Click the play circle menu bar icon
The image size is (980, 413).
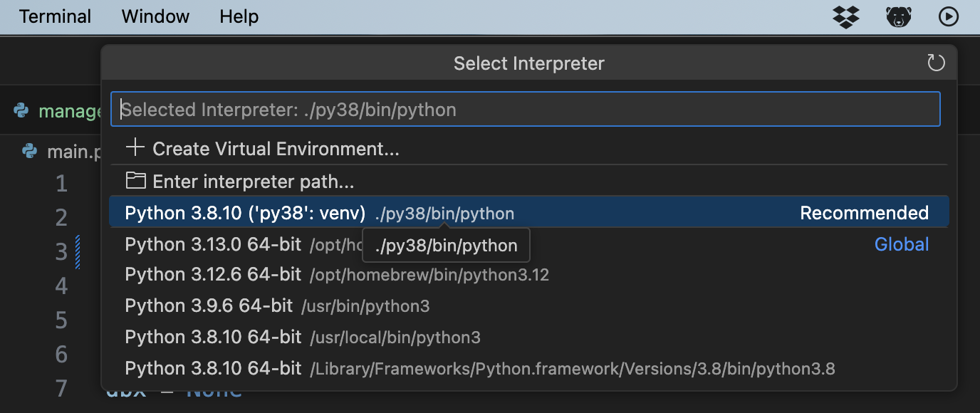(x=949, y=16)
